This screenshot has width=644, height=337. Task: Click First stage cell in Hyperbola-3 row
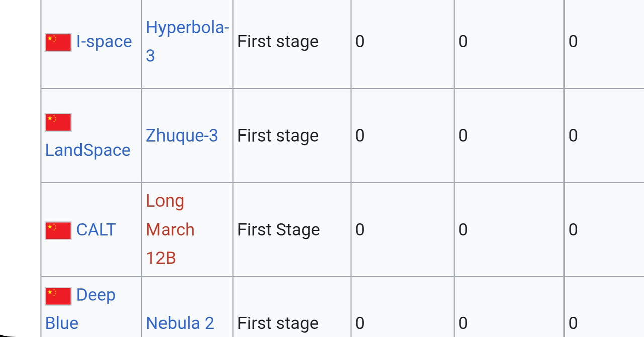(278, 41)
